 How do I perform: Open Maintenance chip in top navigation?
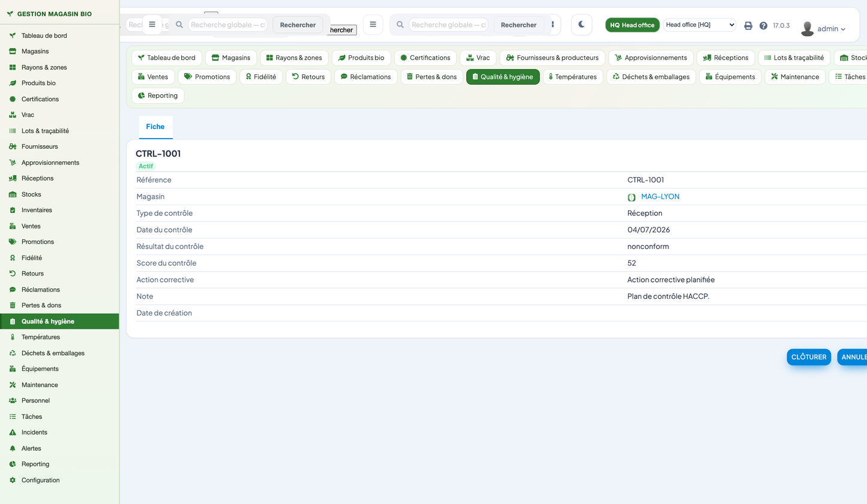click(795, 77)
